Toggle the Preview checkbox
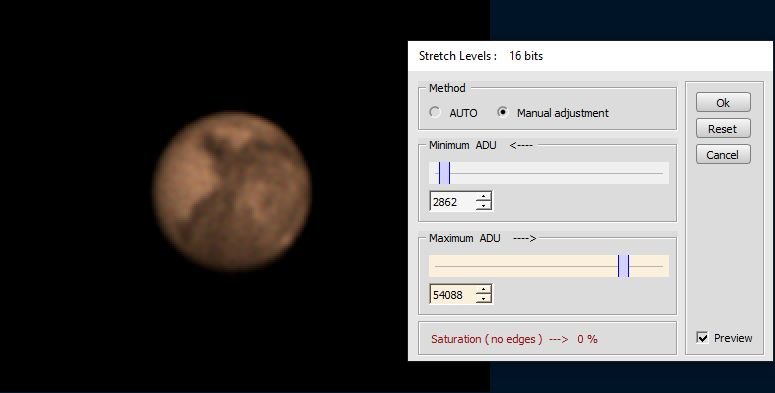The width and height of the screenshot is (775, 393). tap(702, 338)
